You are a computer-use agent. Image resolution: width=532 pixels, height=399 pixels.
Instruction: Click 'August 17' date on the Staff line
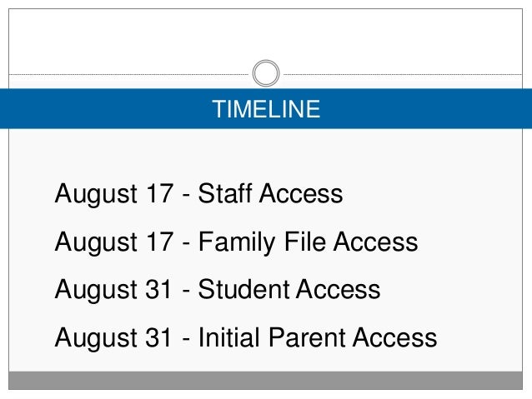114,193
